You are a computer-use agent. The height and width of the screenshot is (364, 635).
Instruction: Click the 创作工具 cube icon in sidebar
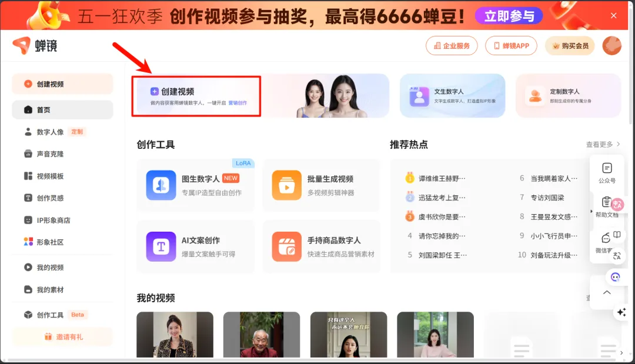click(x=28, y=315)
